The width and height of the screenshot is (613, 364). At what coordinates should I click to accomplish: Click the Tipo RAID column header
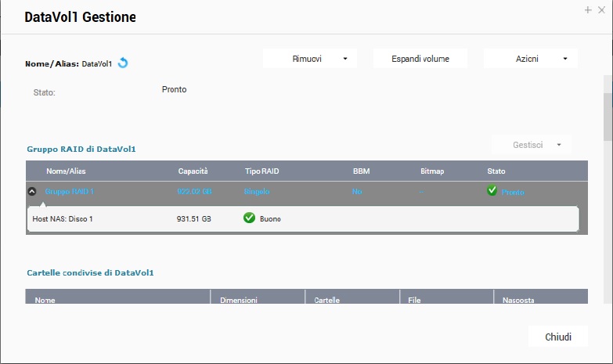click(261, 171)
